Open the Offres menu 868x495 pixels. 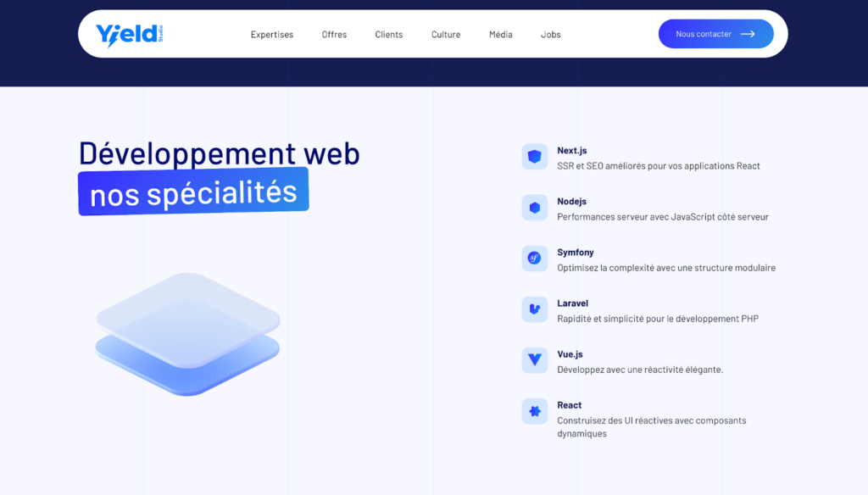point(334,35)
